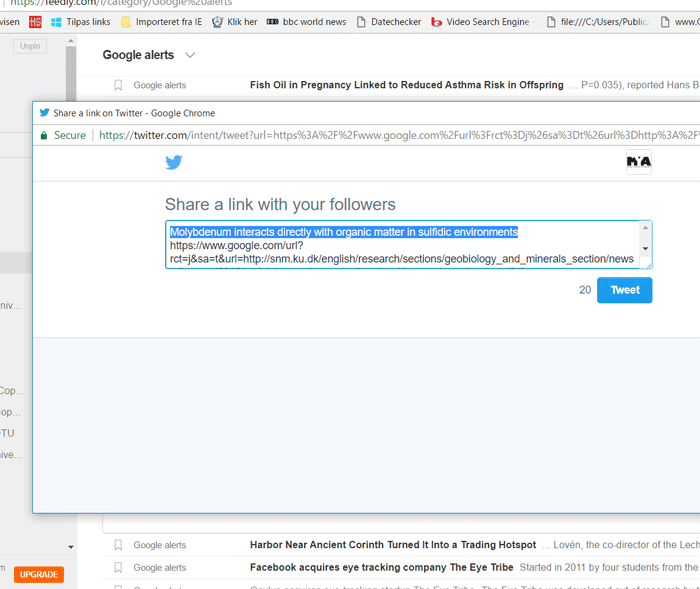Open Fish Oil in Pregnancy article headline
The image size is (700, 589).
[407, 85]
